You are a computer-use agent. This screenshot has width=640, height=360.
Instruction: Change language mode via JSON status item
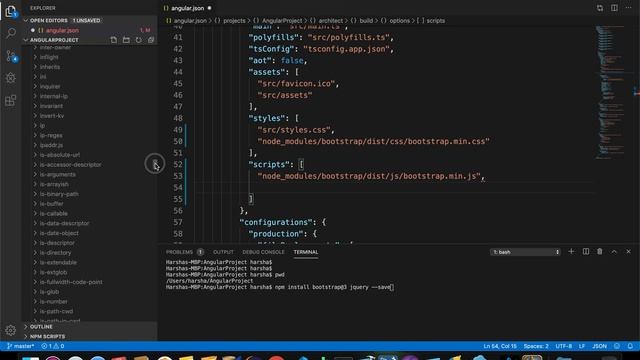coord(600,346)
